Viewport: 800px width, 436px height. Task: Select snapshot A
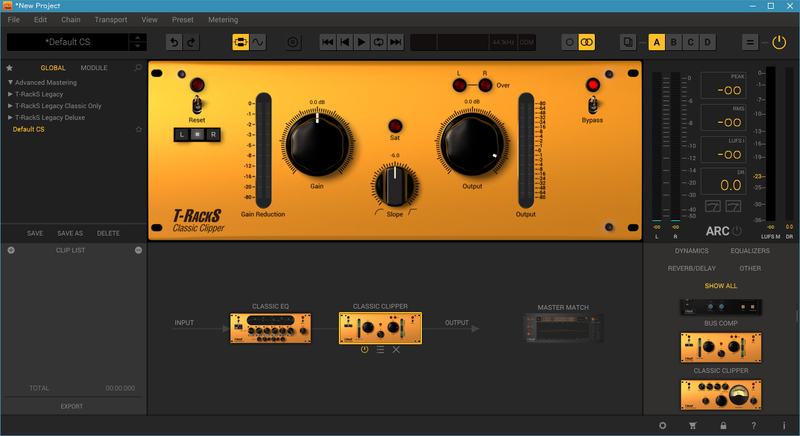point(657,42)
